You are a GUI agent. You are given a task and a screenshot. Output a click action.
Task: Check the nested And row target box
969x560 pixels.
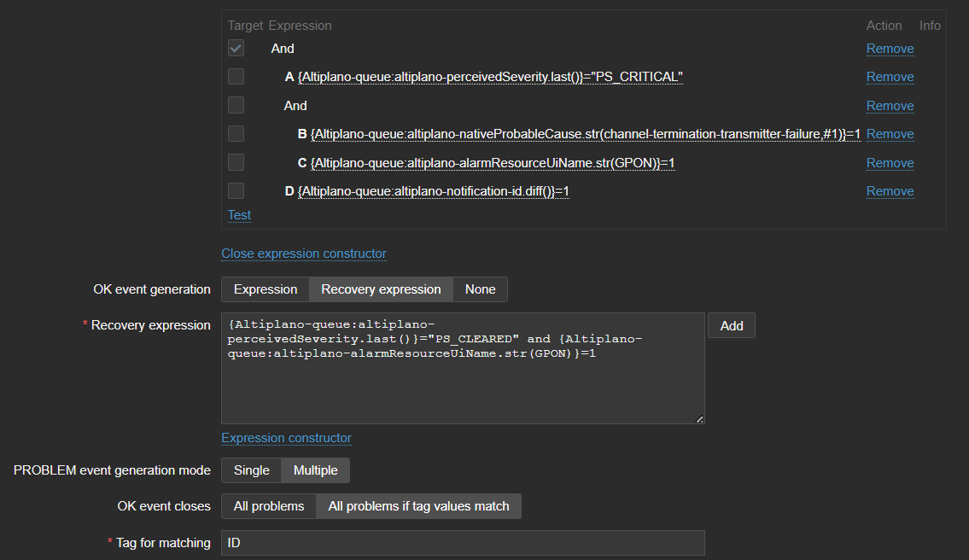click(x=236, y=105)
